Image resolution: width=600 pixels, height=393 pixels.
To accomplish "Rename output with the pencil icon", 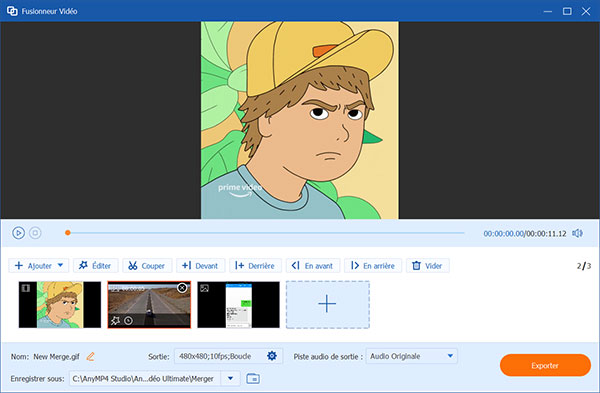I will click(90, 357).
